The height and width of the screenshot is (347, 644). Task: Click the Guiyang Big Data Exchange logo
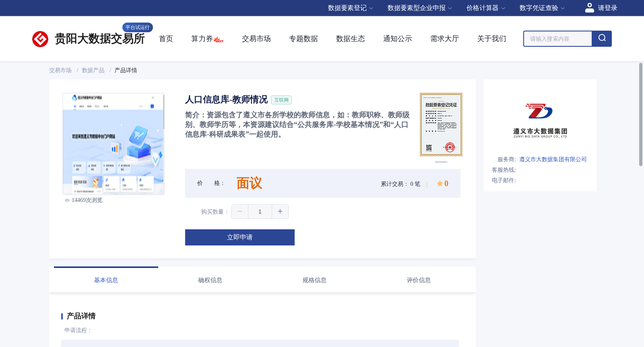coord(88,39)
